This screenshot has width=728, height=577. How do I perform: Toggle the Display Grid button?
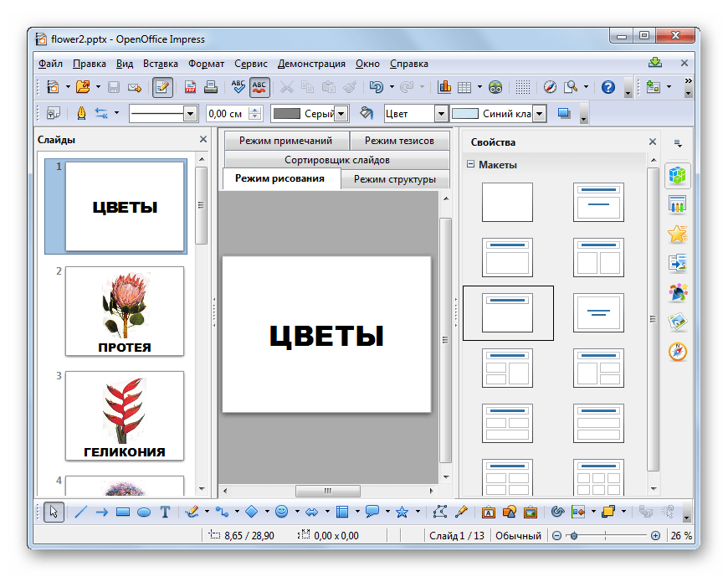pos(522,87)
